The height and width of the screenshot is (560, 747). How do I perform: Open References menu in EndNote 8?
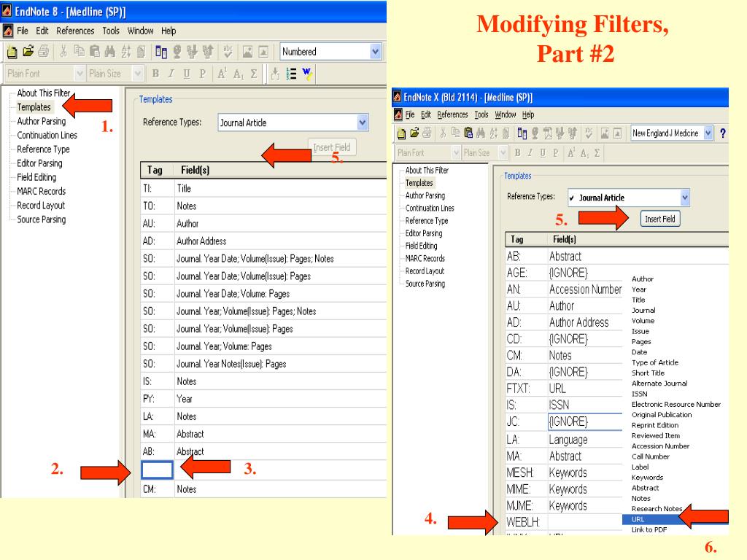pyautogui.click(x=75, y=31)
